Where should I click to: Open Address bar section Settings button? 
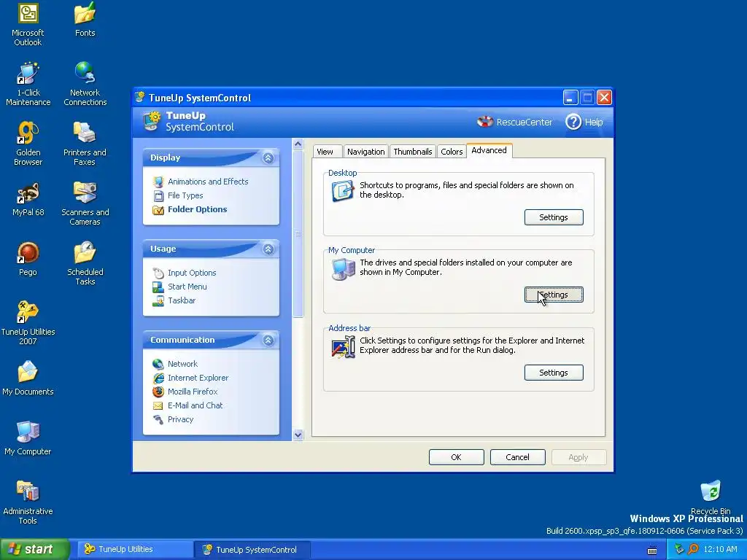(554, 373)
